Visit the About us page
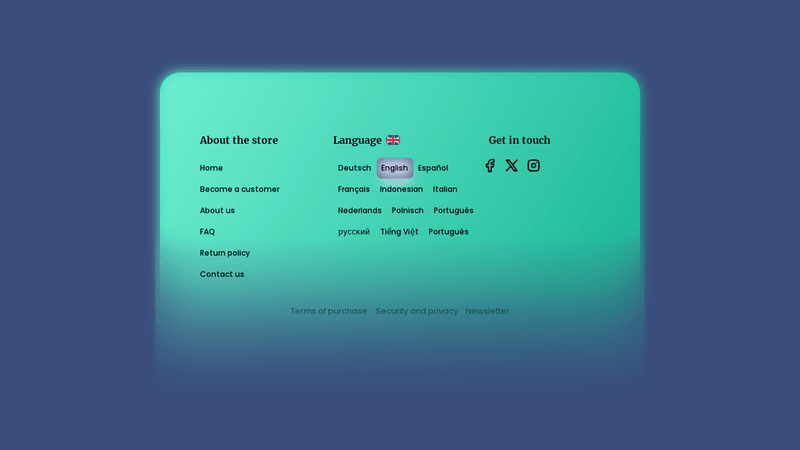The width and height of the screenshot is (800, 450). 217,211
